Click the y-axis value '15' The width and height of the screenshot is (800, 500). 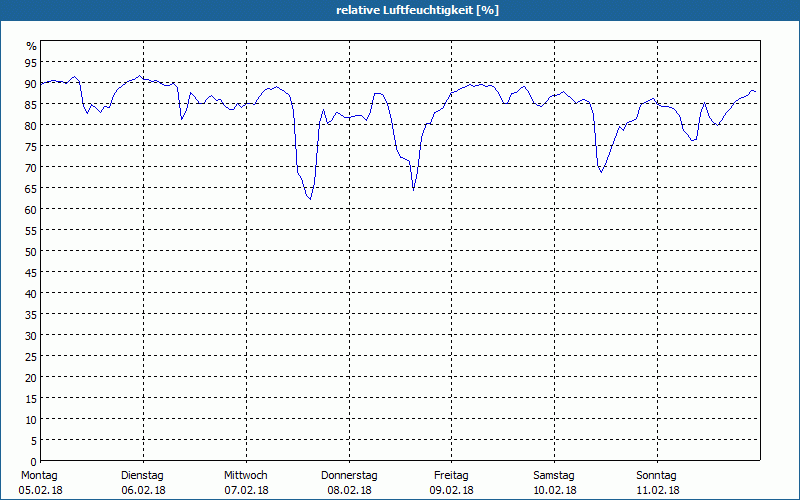point(31,399)
